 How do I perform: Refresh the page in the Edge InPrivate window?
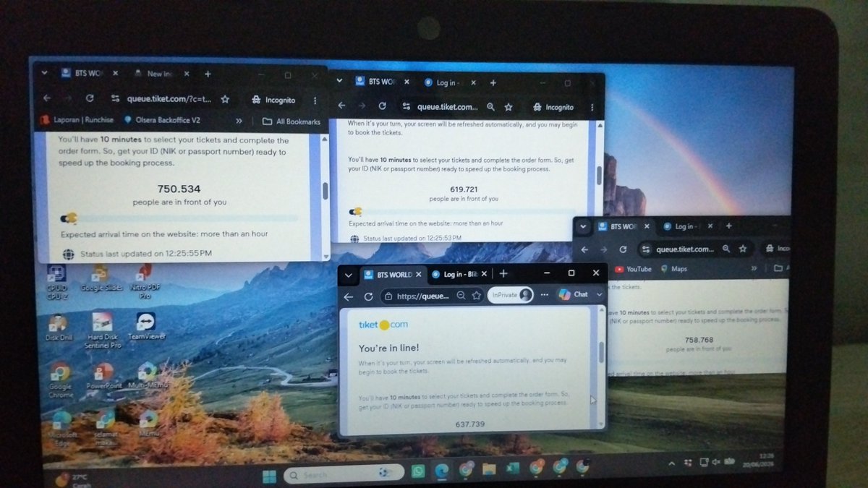click(368, 296)
